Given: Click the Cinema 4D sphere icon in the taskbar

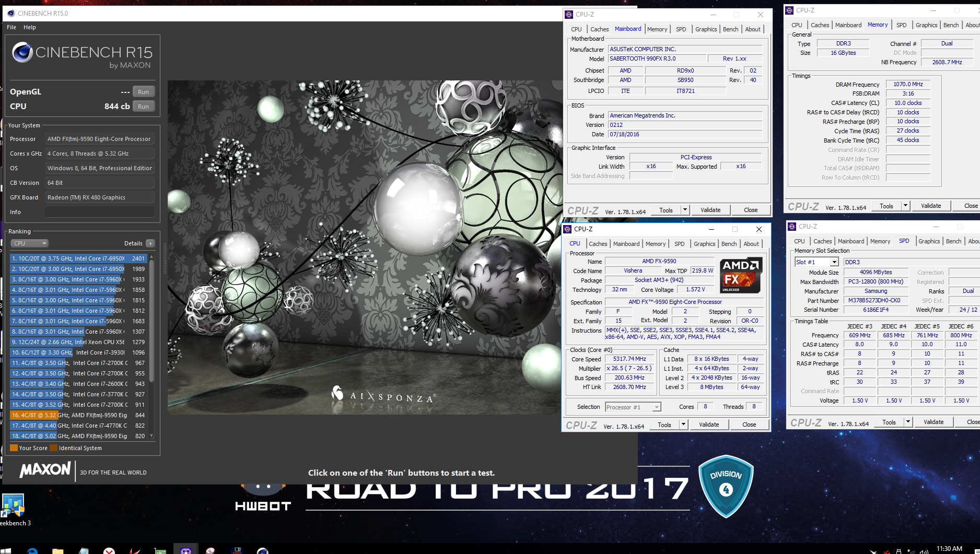Looking at the screenshot, I should (x=263, y=550).
